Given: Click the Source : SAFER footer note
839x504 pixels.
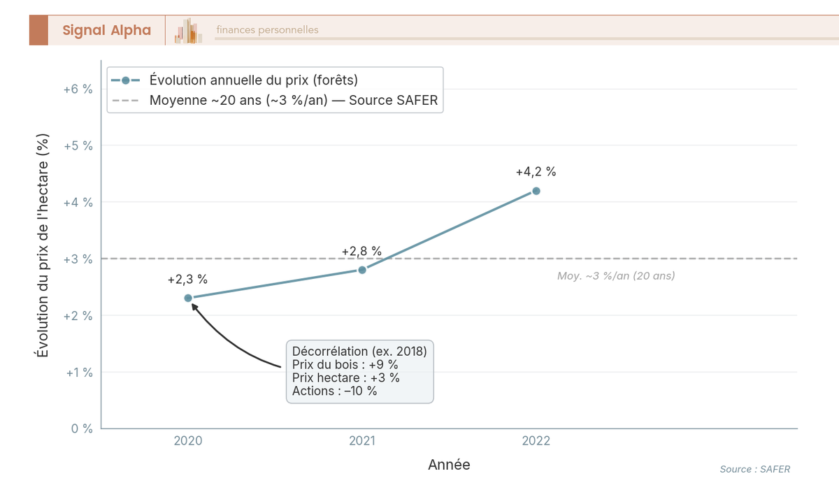Looking at the screenshot, I should 755,469.
